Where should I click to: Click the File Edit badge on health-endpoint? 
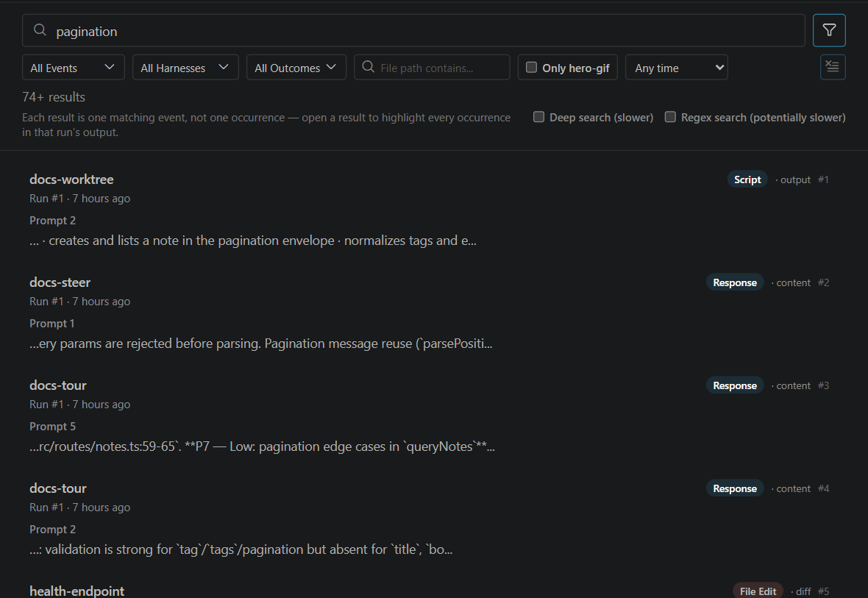coord(758,591)
